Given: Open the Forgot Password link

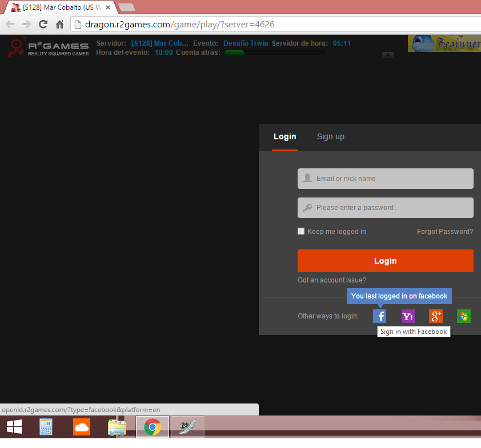Looking at the screenshot, I should 445,231.
